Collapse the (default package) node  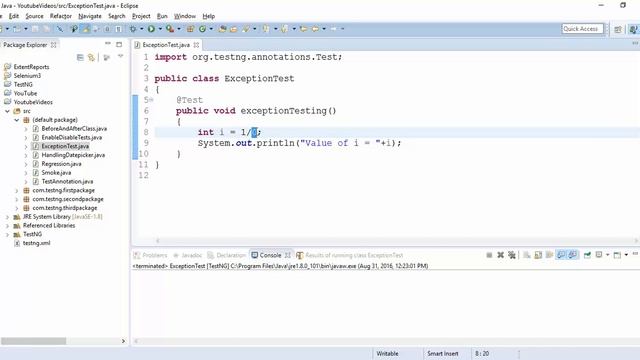tap(17, 120)
